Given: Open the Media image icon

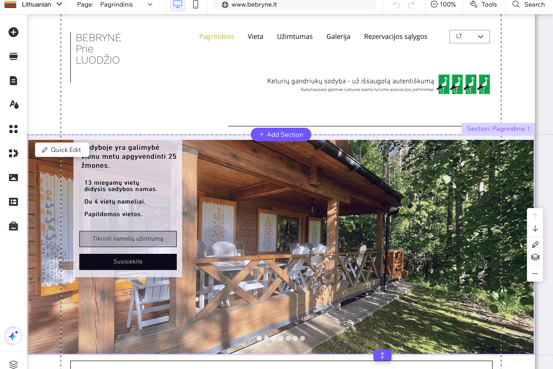Looking at the screenshot, I should tap(13, 177).
